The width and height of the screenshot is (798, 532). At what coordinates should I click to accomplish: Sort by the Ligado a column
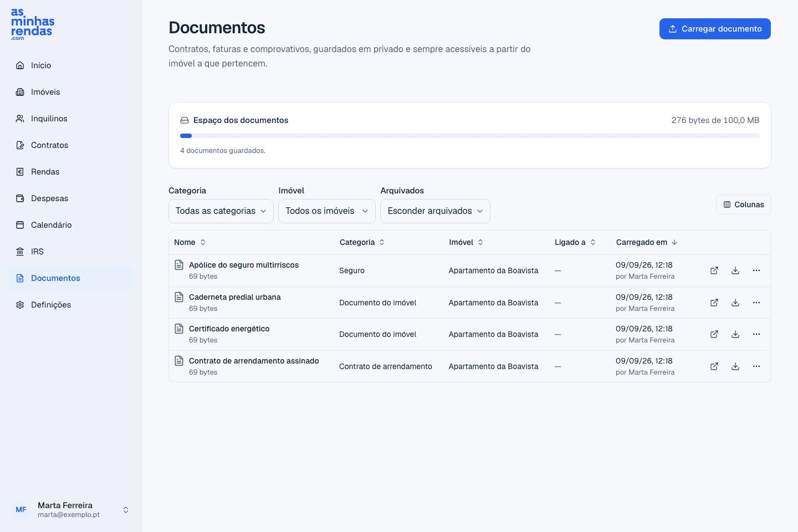tap(575, 242)
